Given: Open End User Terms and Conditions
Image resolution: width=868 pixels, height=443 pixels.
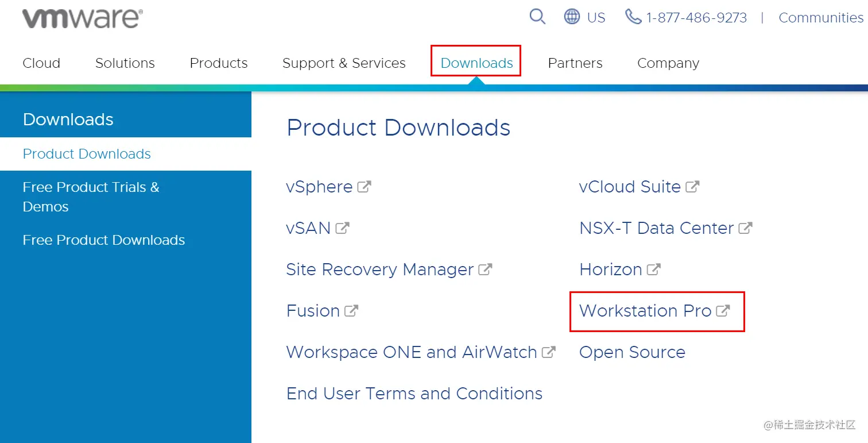Looking at the screenshot, I should pos(414,394).
